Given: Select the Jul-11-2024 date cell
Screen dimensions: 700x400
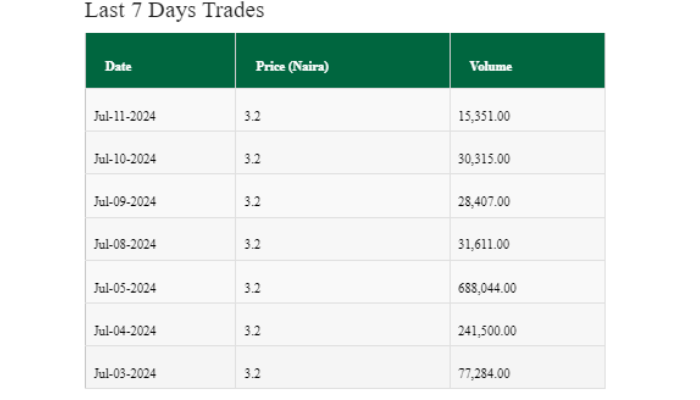Looking at the screenshot, I should [x=125, y=116].
